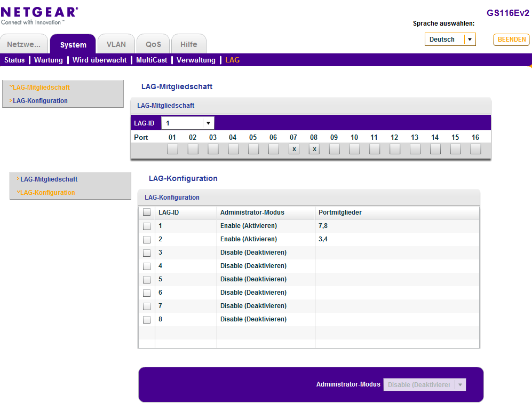Viewport: 532px width, 410px height.
Task: Open the Wartung submenu
Action: coord(49,60)
